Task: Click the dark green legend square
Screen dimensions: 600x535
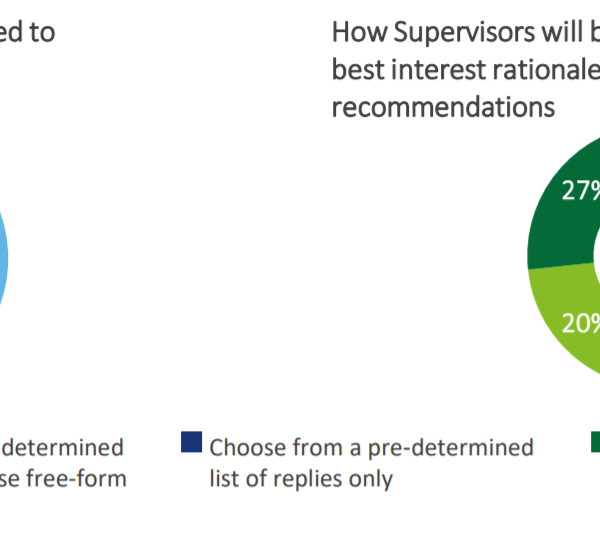Action: 593,441
